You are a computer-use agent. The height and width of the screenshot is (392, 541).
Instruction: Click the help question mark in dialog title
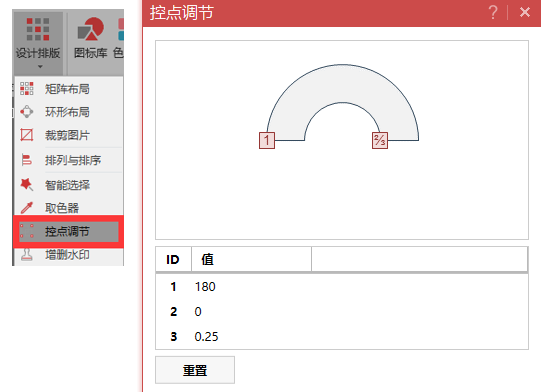coord(493,12)
